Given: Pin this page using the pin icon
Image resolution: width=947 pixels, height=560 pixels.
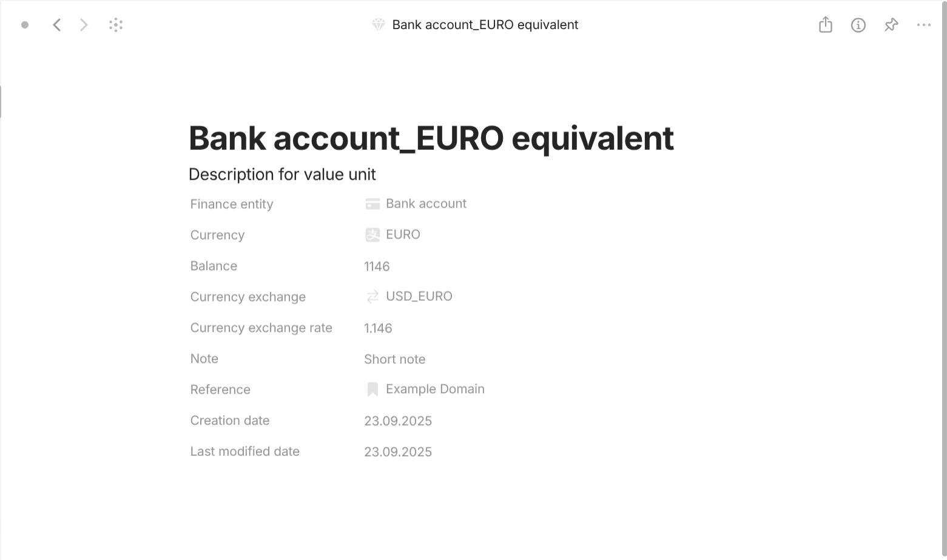Looking at the screenshot, I should pos(891,25).
